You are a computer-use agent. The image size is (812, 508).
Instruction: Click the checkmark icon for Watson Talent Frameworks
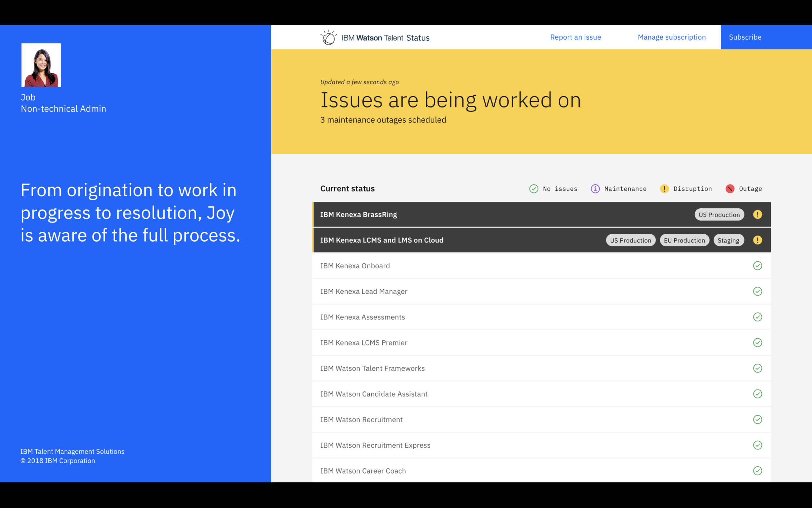(x=758, y=368)
